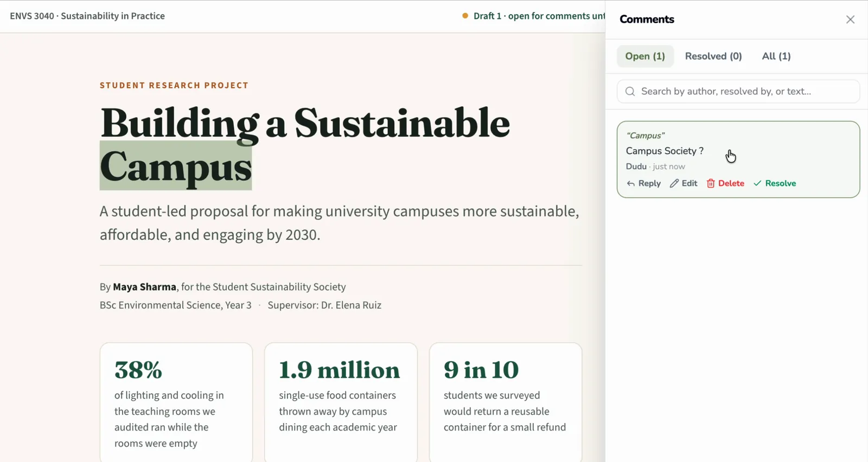The height and width of the screenshot is (462, 868).
Task: Click the quoted "Campus" text in comment
Action: tap(646, 136)
